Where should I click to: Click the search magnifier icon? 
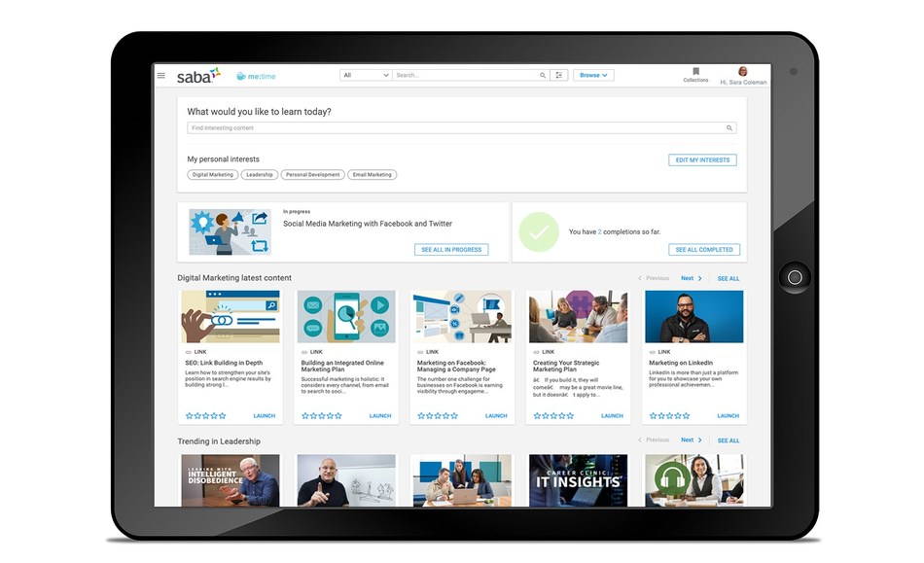point(543,75)
